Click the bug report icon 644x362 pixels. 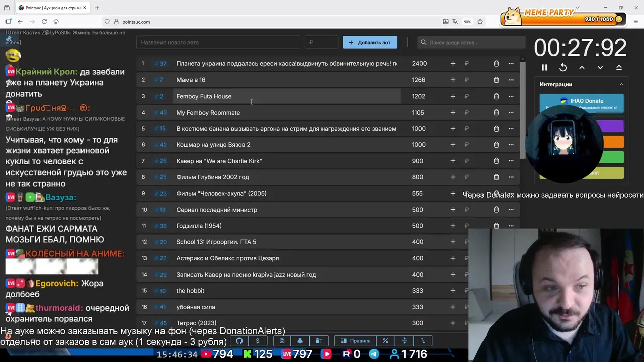click(x=300, y=341)
